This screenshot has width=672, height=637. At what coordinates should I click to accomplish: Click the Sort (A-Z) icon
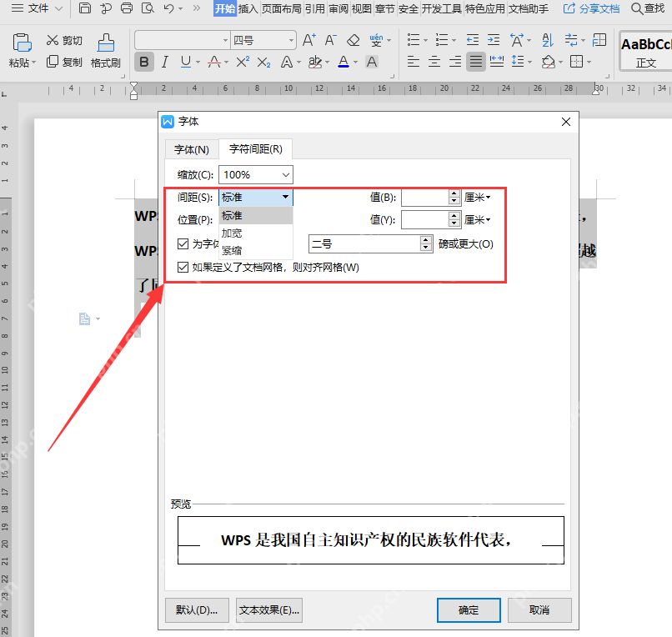click(x=547, y=40)
